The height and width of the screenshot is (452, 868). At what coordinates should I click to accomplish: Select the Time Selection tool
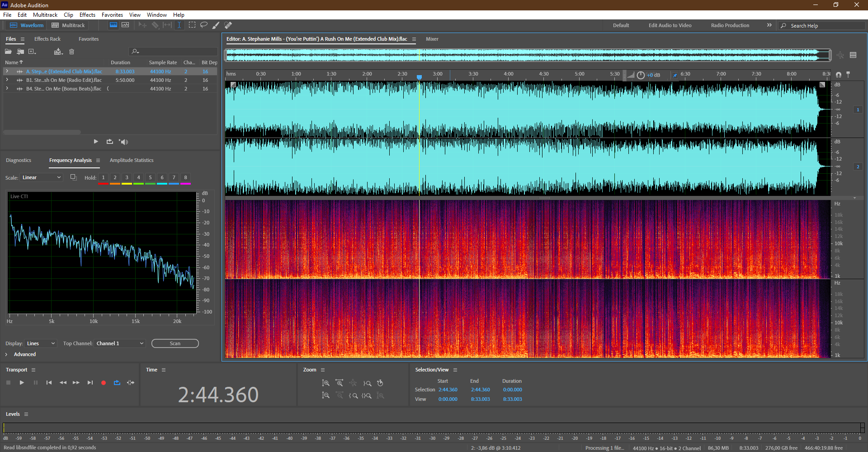[x=179, y=25]
